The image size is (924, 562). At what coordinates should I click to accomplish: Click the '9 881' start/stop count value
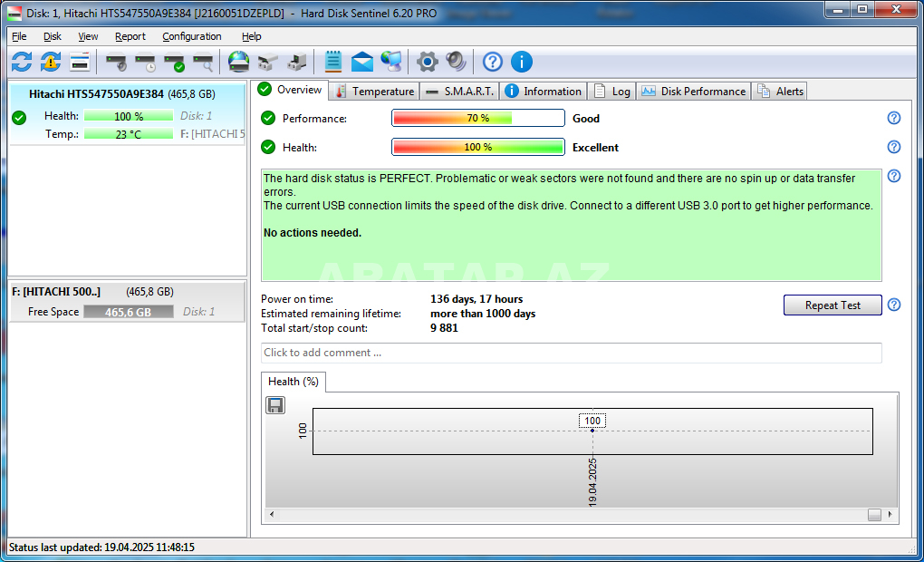444,328
